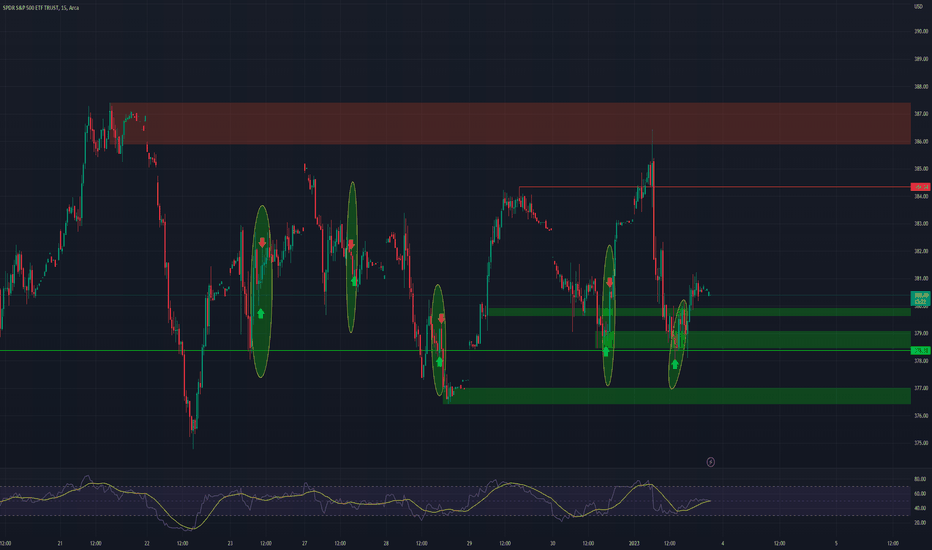The width and height of the screenshot is (932, 550).
Task: Open the USD currency label on price axis
Action: [918, 7]
